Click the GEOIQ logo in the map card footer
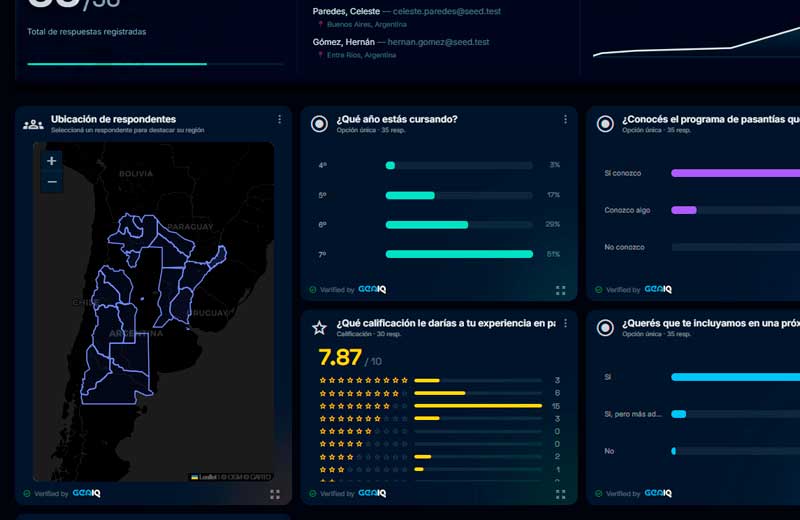This screenshot has width=800, height=520. click(86, 493)
